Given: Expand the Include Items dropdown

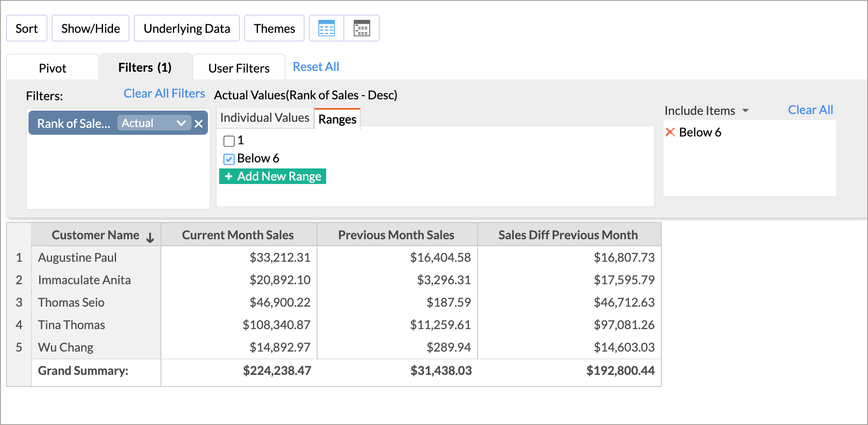Looking at the screenshot, I should coord(745,111).
